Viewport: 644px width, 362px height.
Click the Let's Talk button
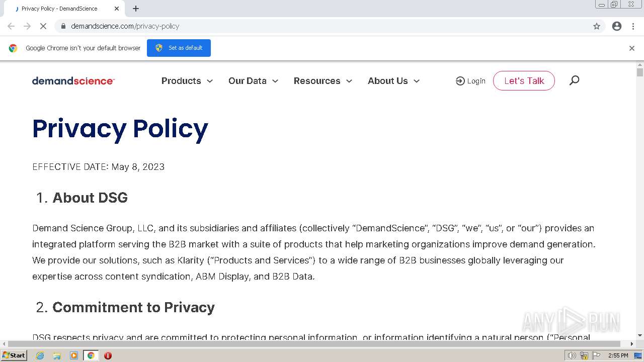[x=524, y=81]
